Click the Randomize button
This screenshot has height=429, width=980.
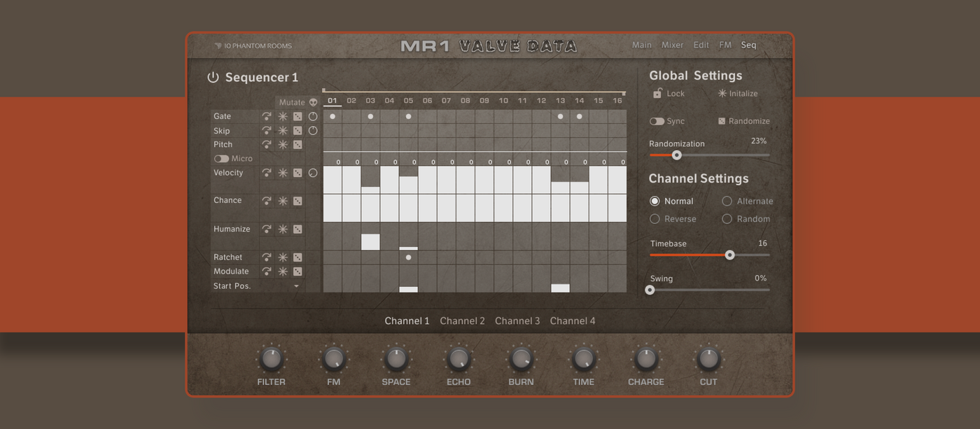point(743,121)
